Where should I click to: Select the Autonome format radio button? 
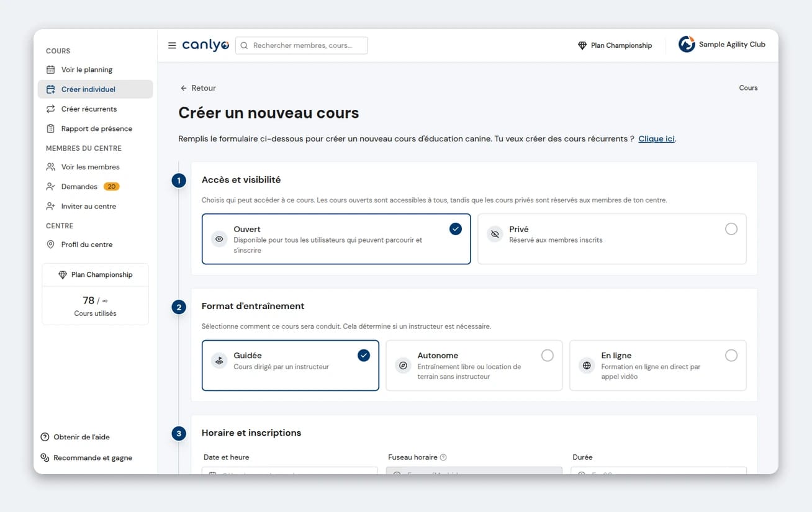click(548, 356)
